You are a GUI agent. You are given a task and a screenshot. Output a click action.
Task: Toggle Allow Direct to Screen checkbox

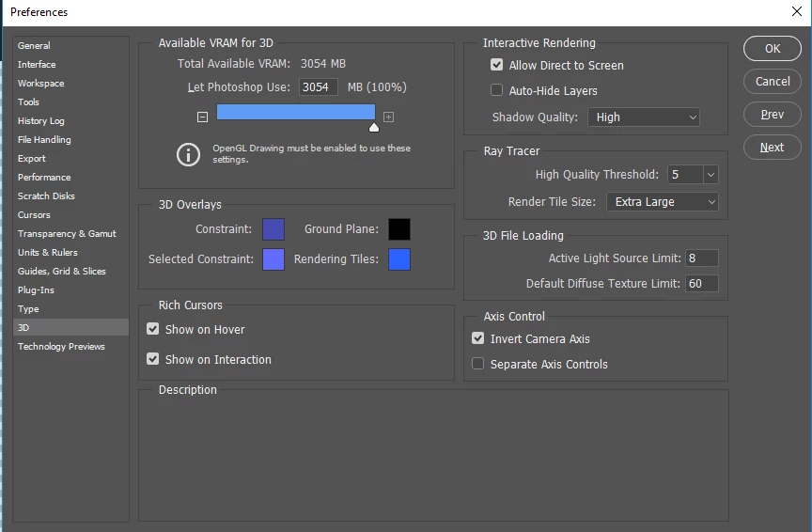coord(496,65)
